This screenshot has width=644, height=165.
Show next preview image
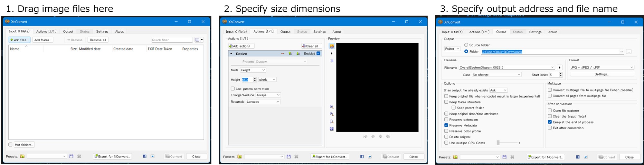pyautogui.click(x=381, y=137)
